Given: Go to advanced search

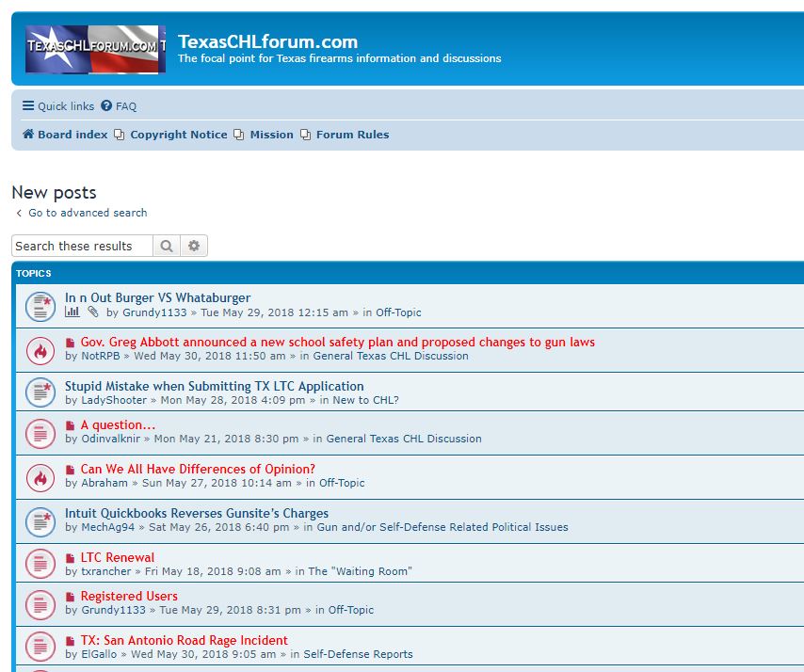Looking at the screenshot, I should 88,213.
